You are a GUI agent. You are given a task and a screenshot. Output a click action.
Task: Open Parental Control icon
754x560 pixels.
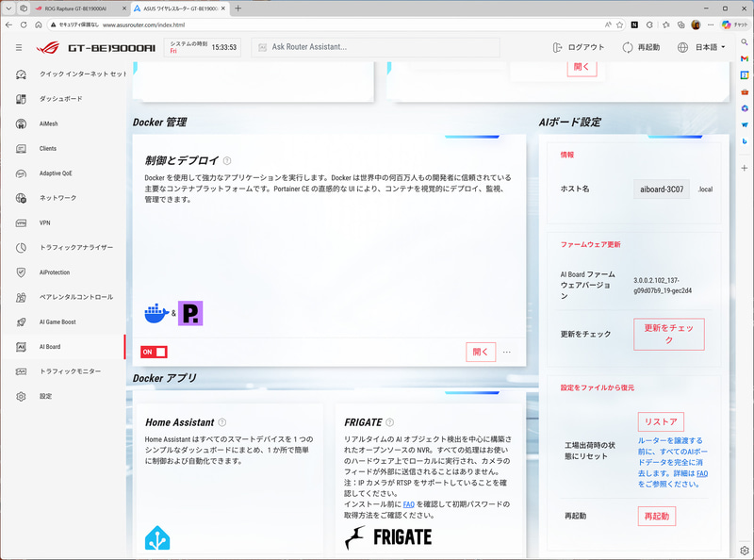click(x=21, y=297)
